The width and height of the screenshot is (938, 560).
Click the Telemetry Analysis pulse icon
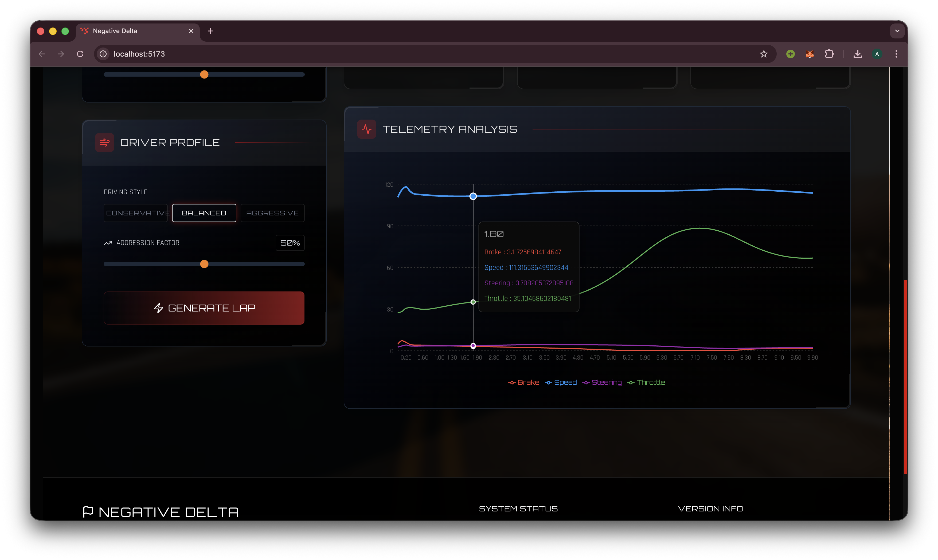(x=366, y=129)
